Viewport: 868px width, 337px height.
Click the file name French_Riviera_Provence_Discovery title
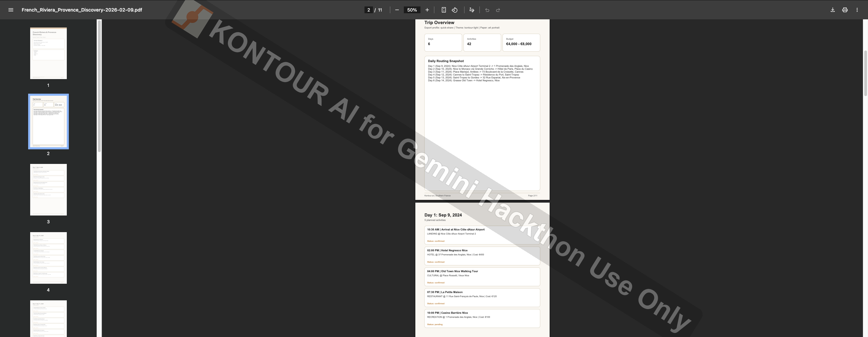82,10
